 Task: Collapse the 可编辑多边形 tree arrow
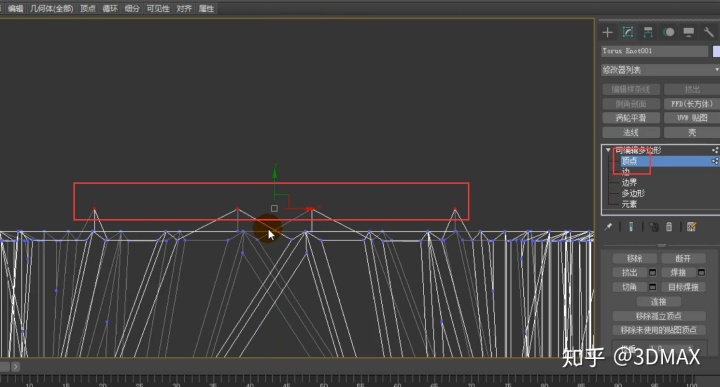(608, 150)
